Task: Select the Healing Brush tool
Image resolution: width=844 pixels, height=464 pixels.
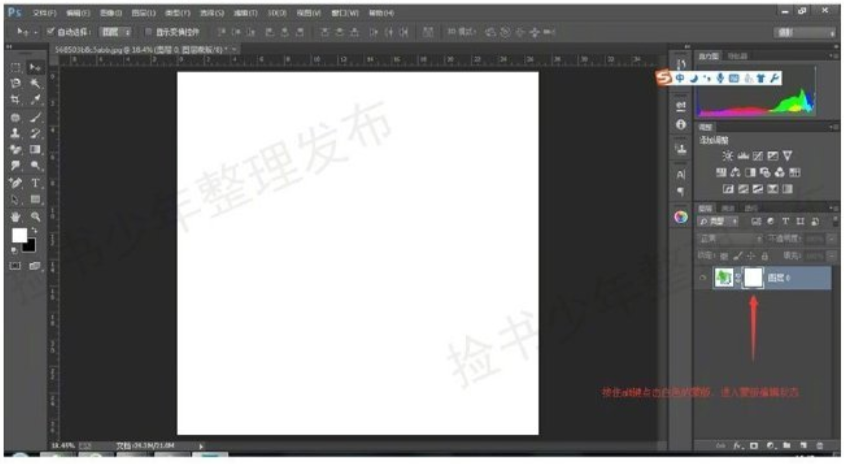Action: click(x=16, y=117)
